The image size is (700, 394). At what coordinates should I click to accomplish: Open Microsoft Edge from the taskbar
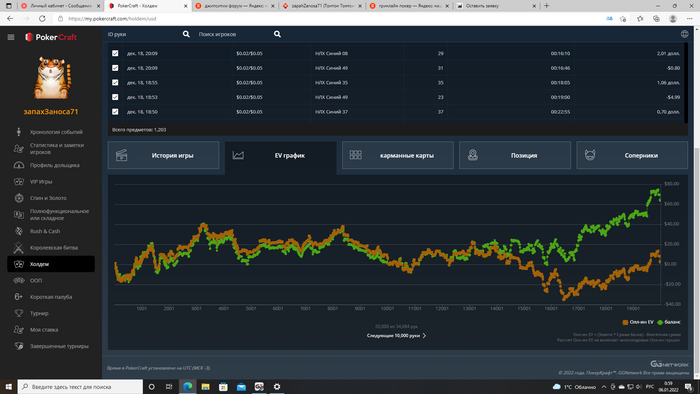click(x=188, y=386)
